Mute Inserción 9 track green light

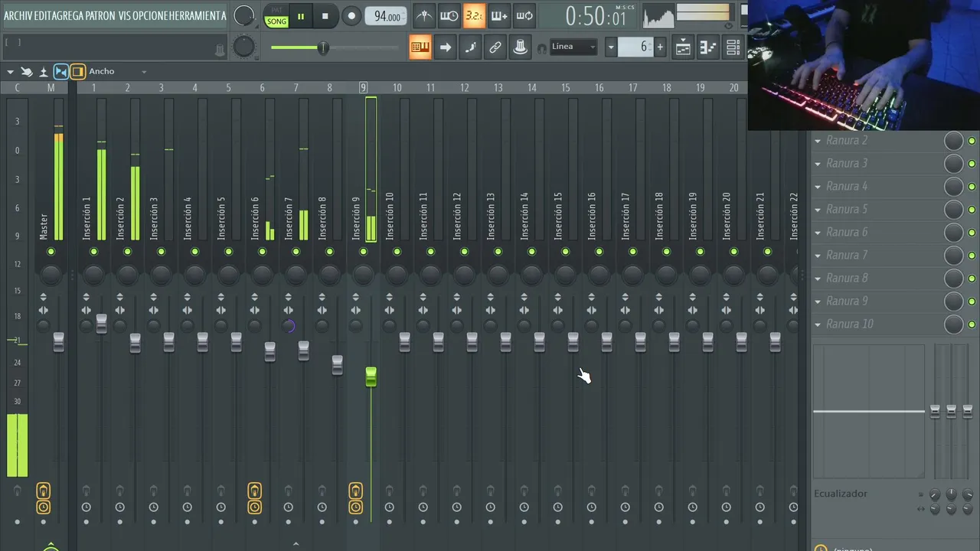363,252
